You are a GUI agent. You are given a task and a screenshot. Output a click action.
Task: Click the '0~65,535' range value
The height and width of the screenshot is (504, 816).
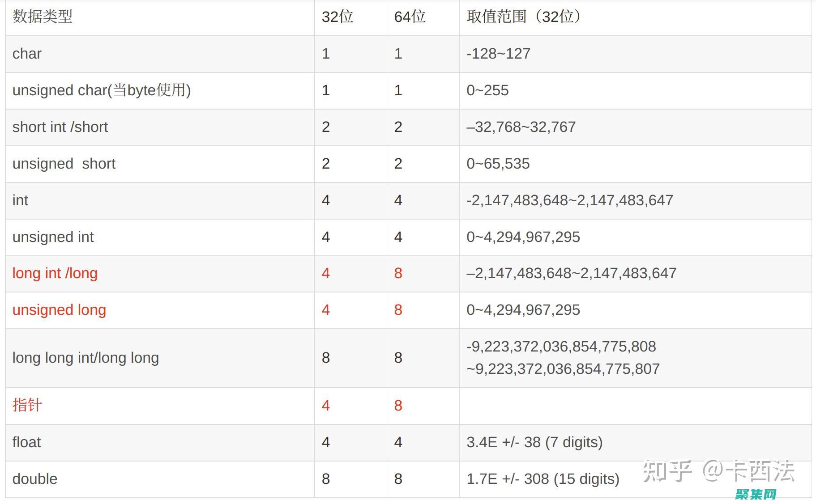498,164
